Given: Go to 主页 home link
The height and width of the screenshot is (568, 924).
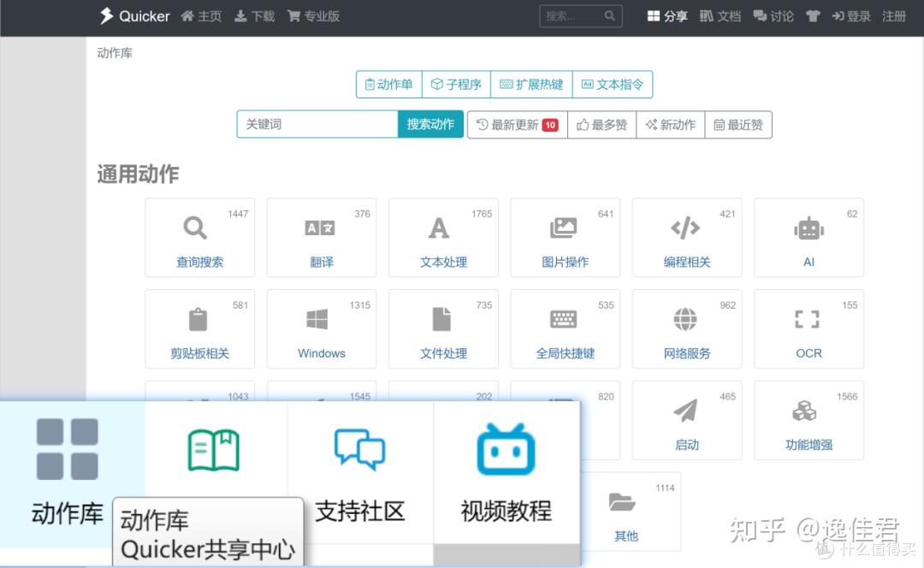Looking at the screenshot, I should 202,16.
